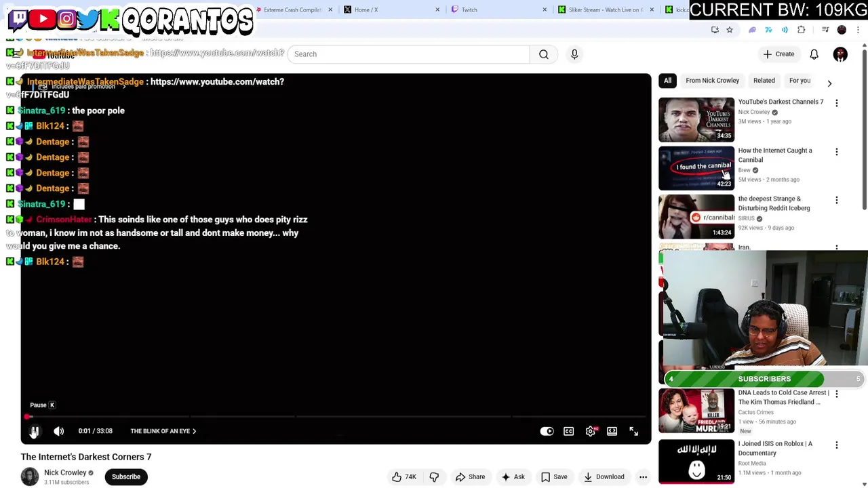Subscribe to Nick Crowley
Image resolution: width=868 pixels, height=488 pixels.
(126, 476)
